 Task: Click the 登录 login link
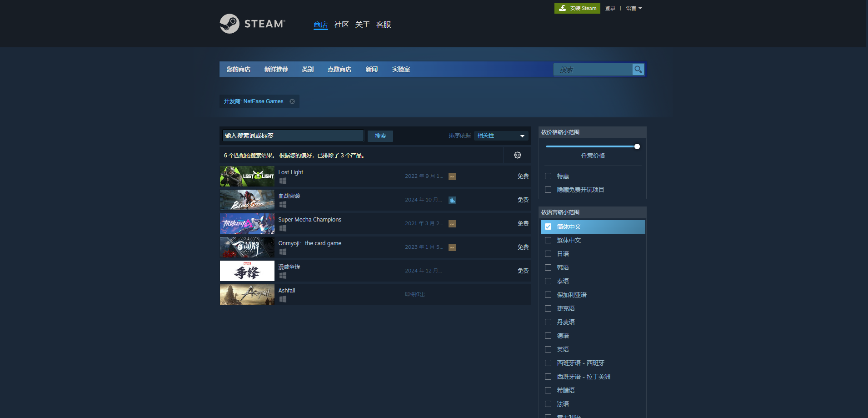coord(610,8)
